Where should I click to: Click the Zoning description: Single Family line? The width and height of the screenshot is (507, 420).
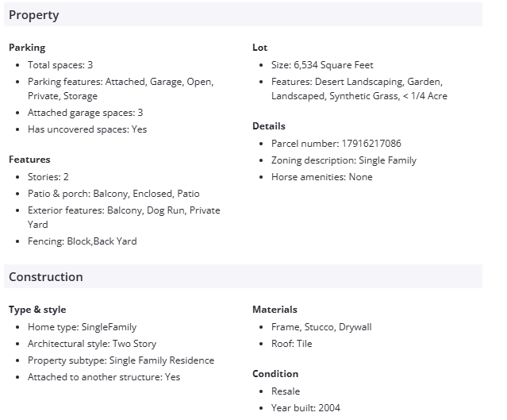344,160
